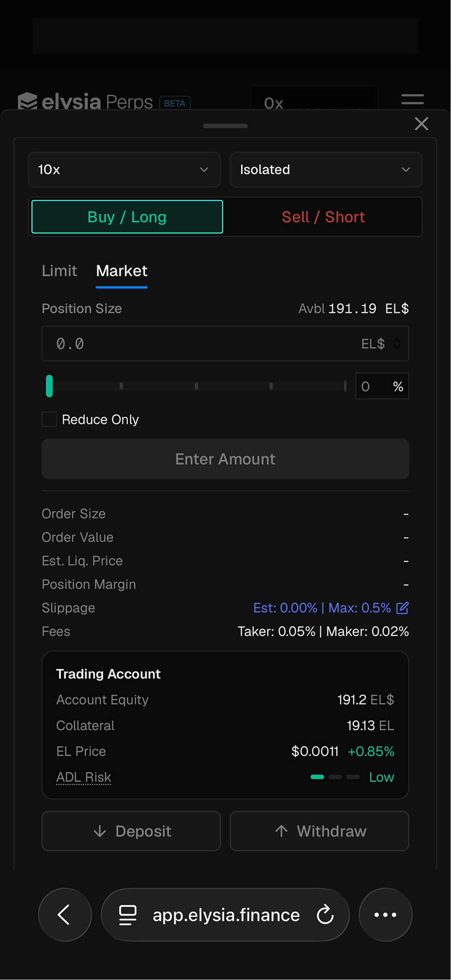This screenshot has height=980, width=451.
Task: Open the hamburger menu
Action: coord(413,100)
